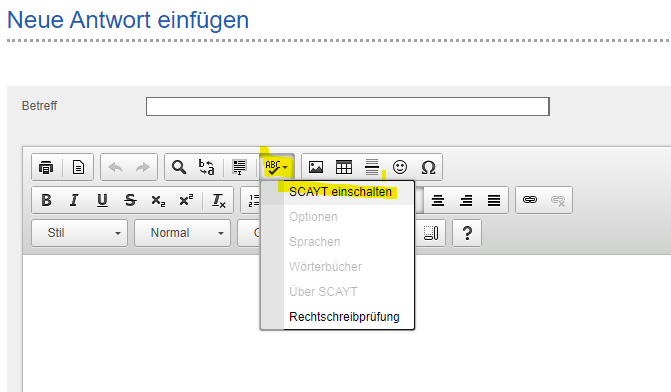This screenshot has width=671, height=392.
Task: Choose Wörterbücher in the SCAYT menu
Action: (x=337, y=267)
